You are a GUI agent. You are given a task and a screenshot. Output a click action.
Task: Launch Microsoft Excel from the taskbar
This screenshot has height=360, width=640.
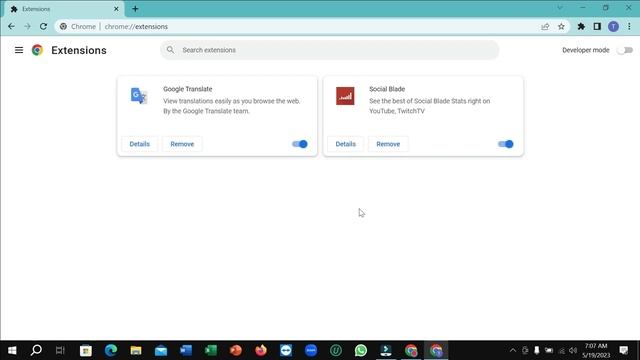(x=211, y=350)
